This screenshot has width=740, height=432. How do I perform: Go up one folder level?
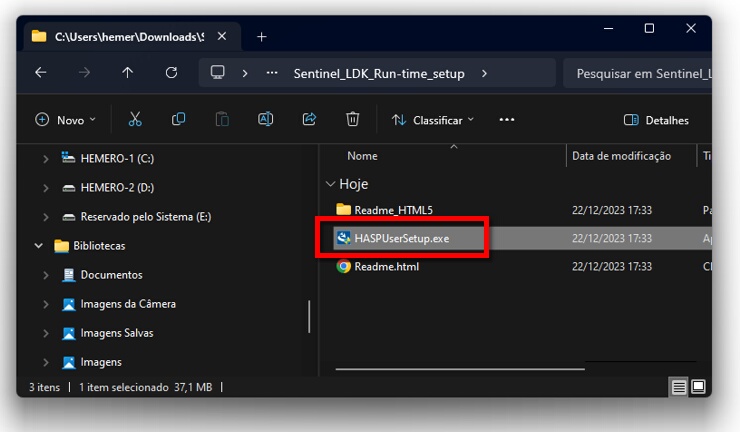click(127, 73)
